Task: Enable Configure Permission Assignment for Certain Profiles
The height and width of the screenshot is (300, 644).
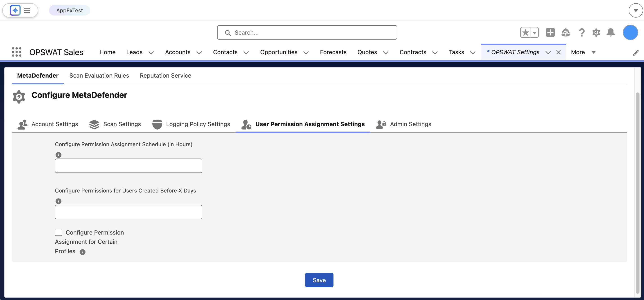Action: (x=59, y=232)
